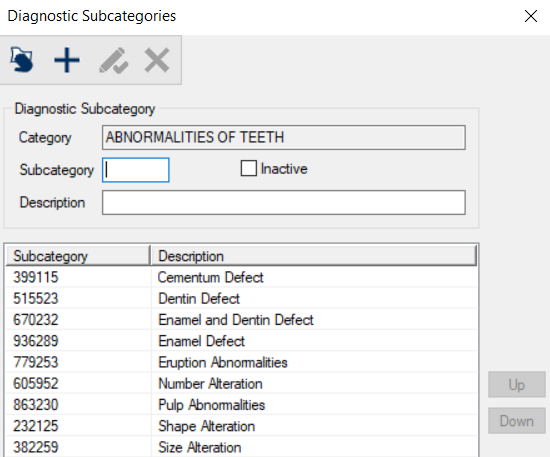Select the Size Alteration row
550x457 pixels.
tap(241, 447)
